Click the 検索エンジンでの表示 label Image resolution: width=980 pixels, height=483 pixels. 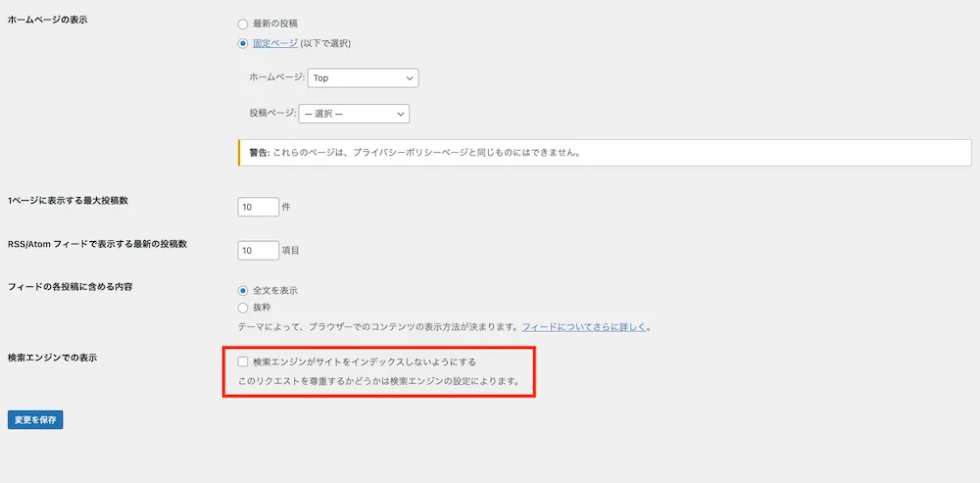pos(52,358)
